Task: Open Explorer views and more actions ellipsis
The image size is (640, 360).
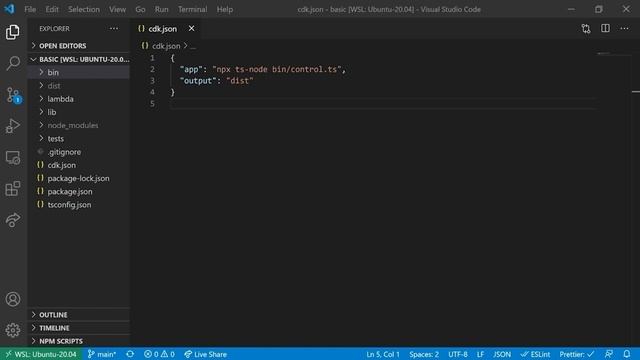Action: [x=114, y=29]
